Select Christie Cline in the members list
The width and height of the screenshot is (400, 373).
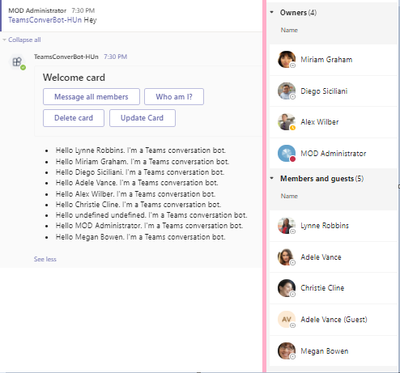pyautogui.click(x=322, y=288)
